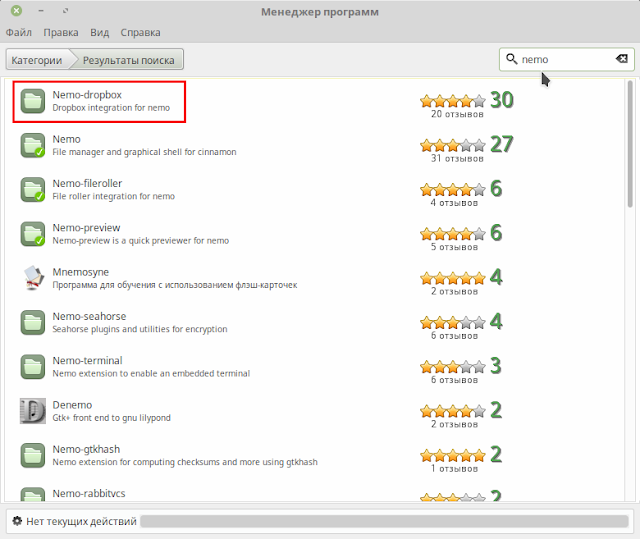Click the Nemo-seahorse folder icon

[33, 322]
